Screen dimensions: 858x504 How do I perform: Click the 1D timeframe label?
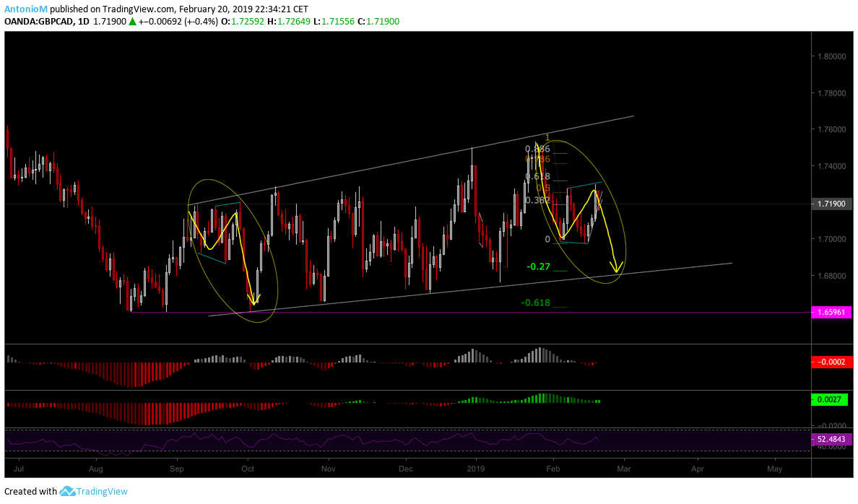(x=84, y=22)
